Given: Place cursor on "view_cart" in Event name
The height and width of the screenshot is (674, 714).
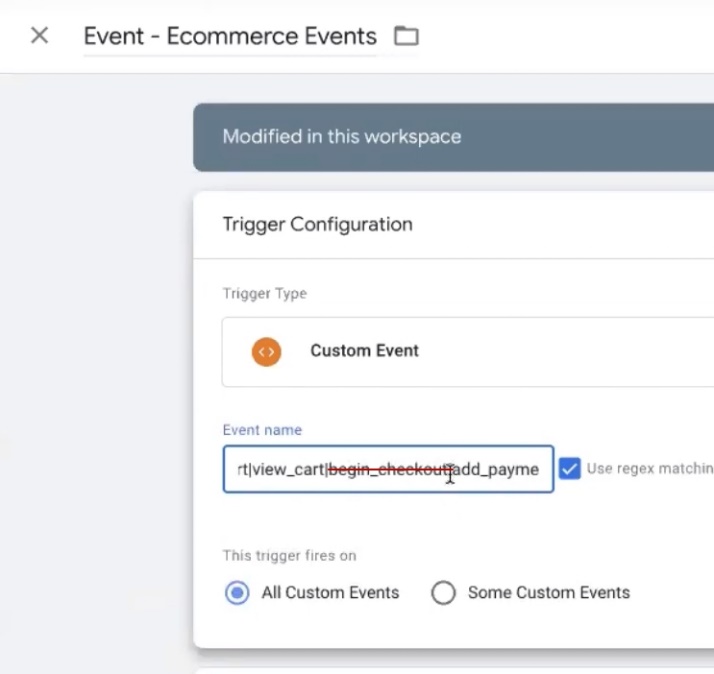Looking at the screenshot, I should click(x=288, y=470).
